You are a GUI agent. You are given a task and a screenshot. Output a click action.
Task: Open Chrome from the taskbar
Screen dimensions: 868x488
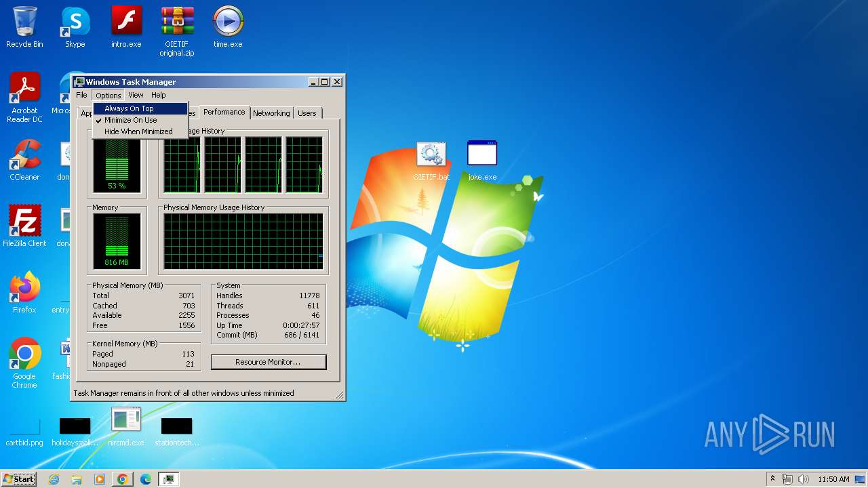click(x=123, y=479)
